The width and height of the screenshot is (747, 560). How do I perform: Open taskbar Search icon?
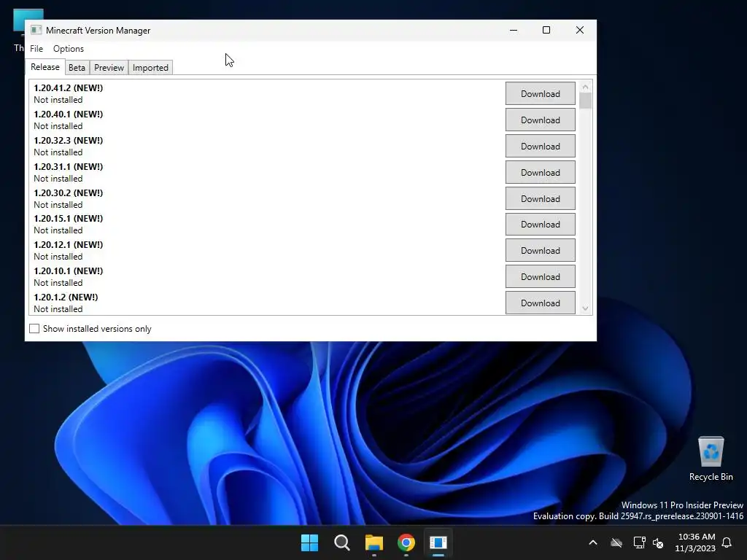(341, 542)
